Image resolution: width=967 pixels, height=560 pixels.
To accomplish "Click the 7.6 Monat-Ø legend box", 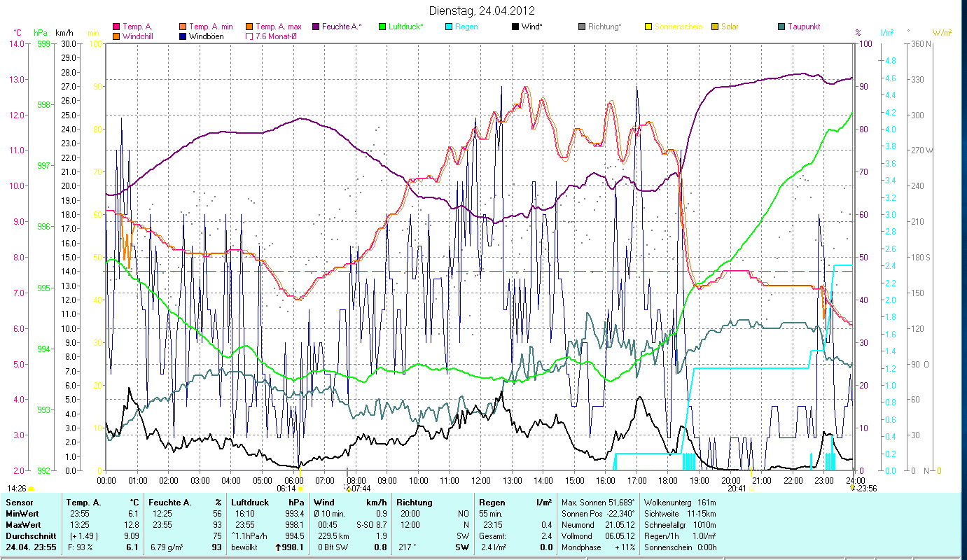I will (x=249, y=36).
